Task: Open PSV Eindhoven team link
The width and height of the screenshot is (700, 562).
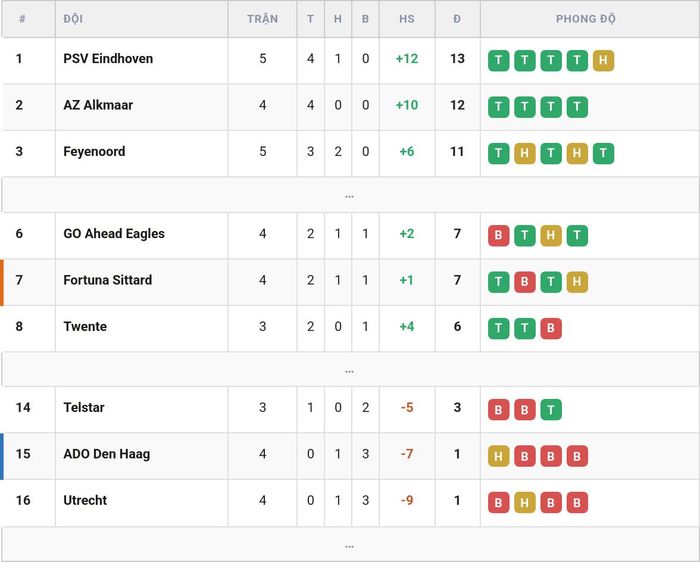Action: (108, 58)
